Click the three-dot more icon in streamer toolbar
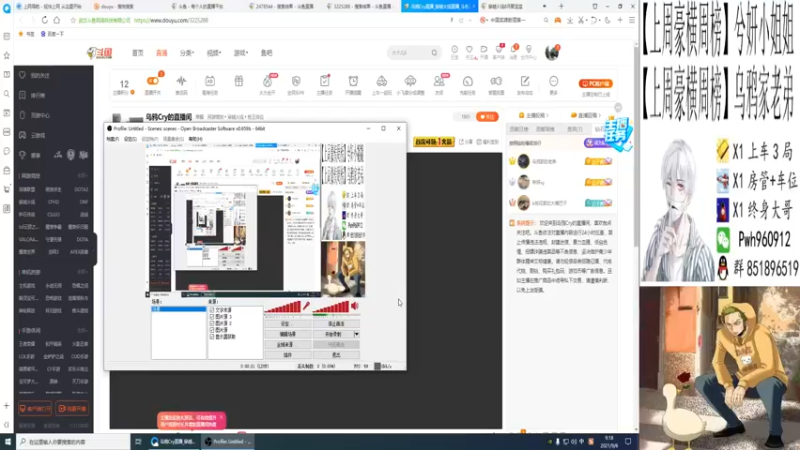The width and height of the screenshot is (800, 450). [x=554, y=81]
